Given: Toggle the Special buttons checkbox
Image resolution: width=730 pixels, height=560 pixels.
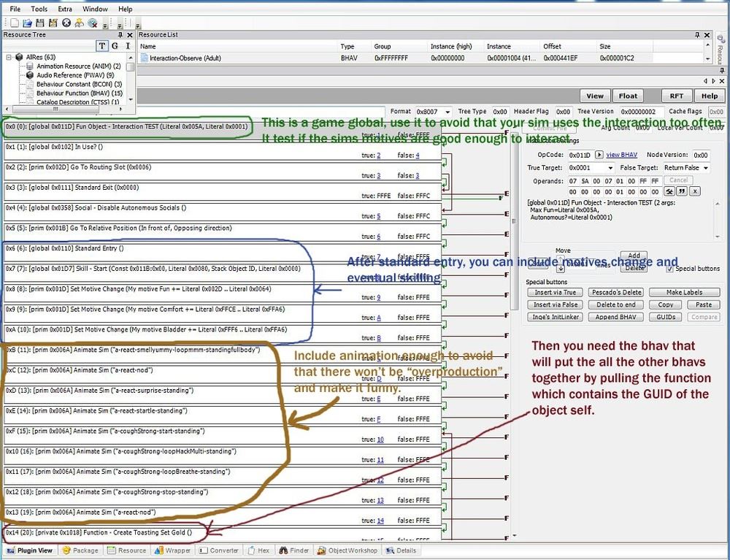Looking at the screenshot, I should pyautogui.click(x=670, y=269).
